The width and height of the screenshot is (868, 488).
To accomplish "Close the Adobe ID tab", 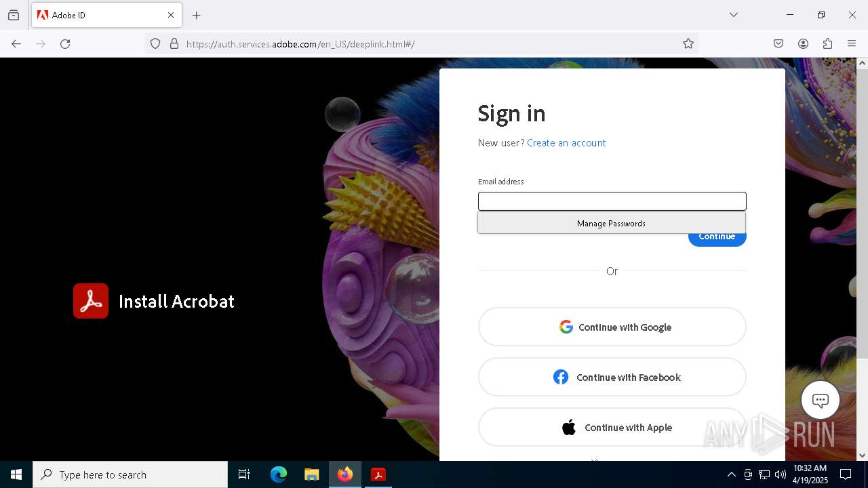I will 171,15.
